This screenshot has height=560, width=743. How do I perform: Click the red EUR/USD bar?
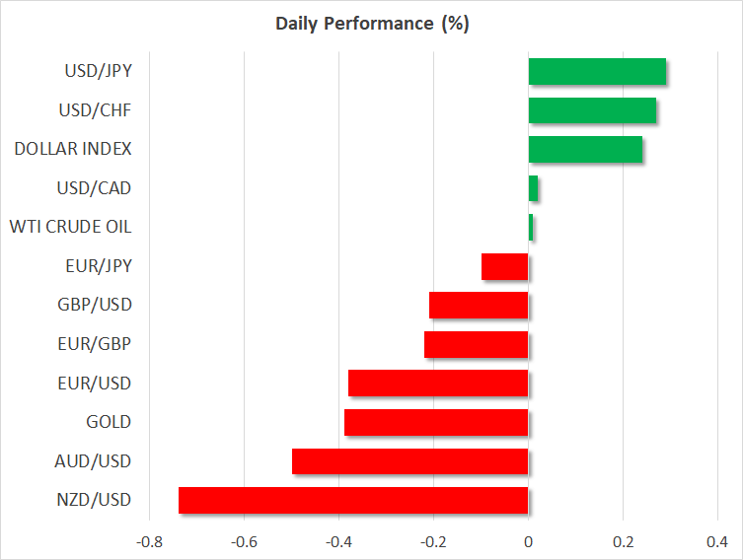tap(439, 383)
